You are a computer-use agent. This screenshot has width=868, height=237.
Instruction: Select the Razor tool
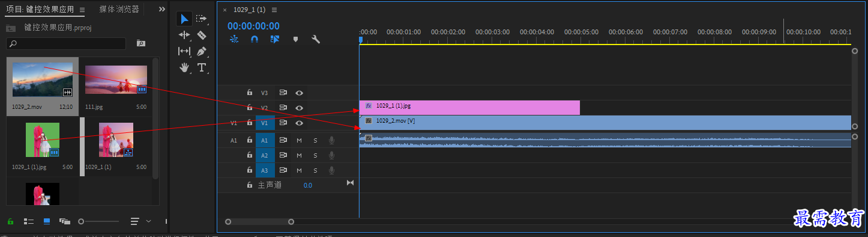click(x=201, y=35)
